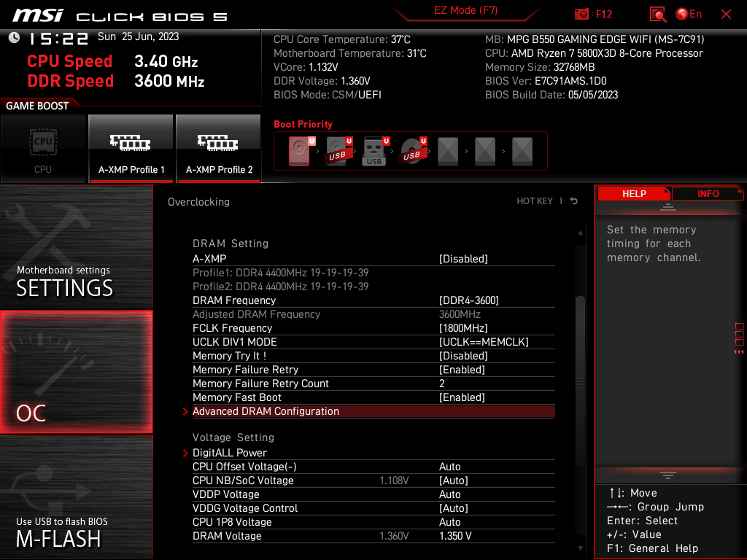
Task: Click the settings list scrollbar thumb
Action: coord(580,381)
